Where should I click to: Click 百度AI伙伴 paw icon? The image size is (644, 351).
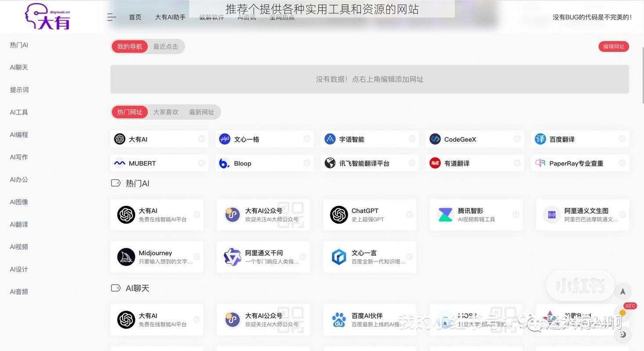coord(339,320)
